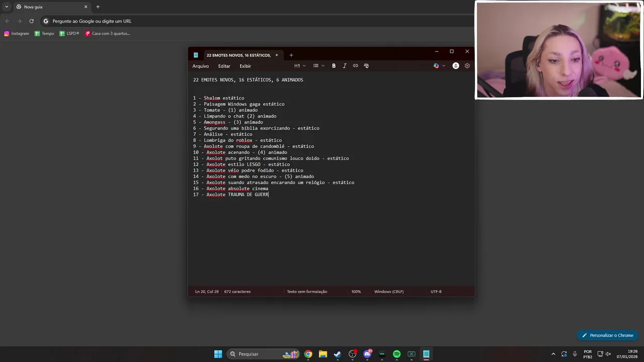
Task: Open LSPD bookmark
Action: pos(69,33)
